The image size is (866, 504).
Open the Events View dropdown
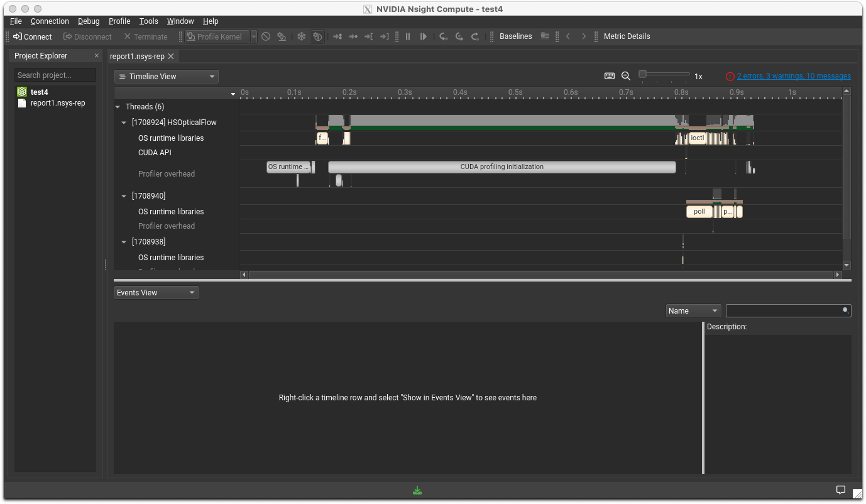tap(156, 293)
